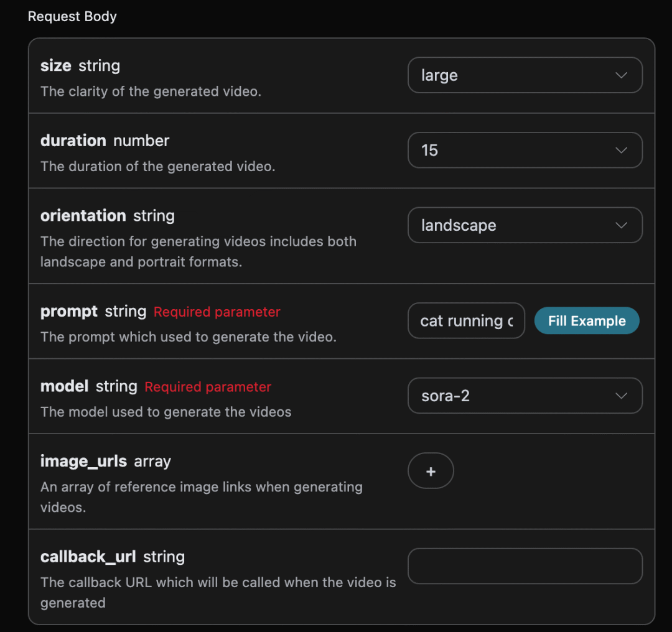The height and width of the screenshot is (632, 672).
Task: Click the chevron arrow of the size selector
Action: (620, 75)
